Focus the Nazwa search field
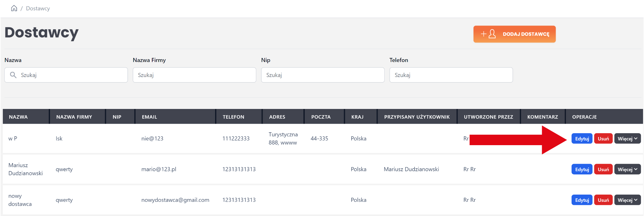Image resolution: width=644 pixels, height=216 pixels. pos(72,75)
